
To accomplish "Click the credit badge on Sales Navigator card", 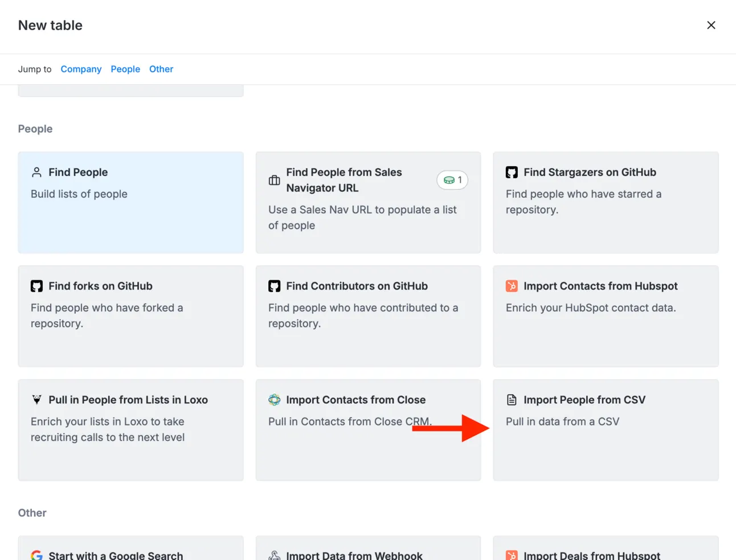I will pos(452,180).
